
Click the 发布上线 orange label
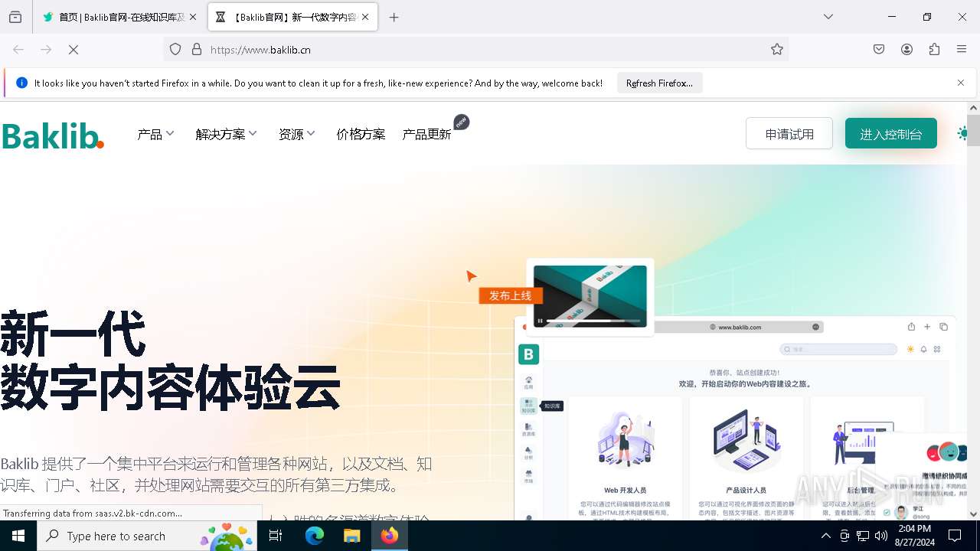pyautogui.click(x=510, y=295)
